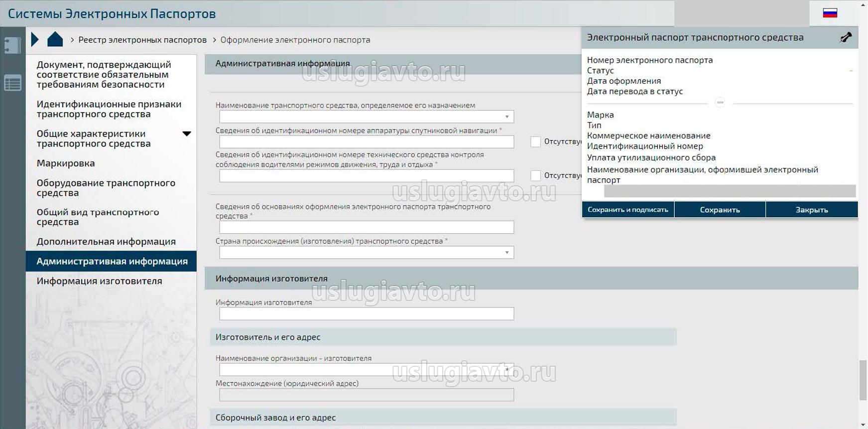Viewport: 868px width, 429px height.
Task: Go to 'Информация изготовителя' menu section
Action: tap(99, 281)
